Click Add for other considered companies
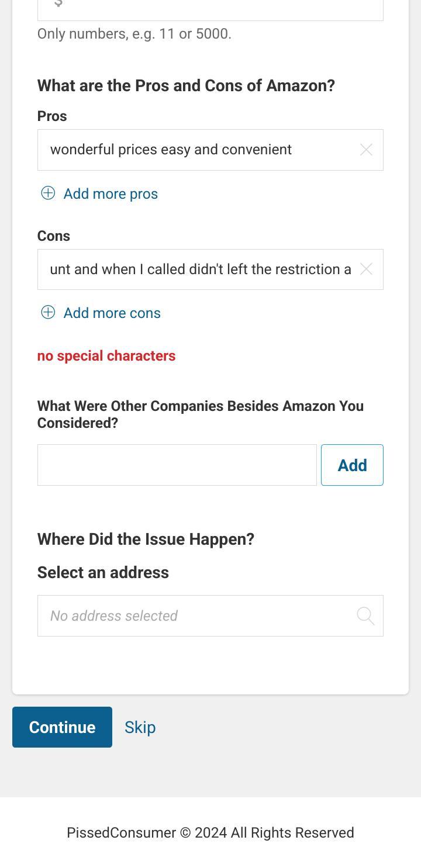 351,465
